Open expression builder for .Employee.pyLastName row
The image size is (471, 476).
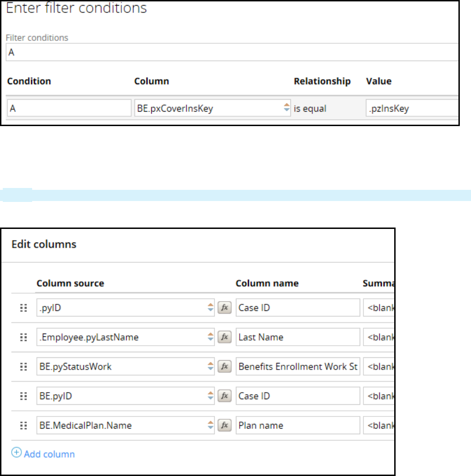pos(224,337)
